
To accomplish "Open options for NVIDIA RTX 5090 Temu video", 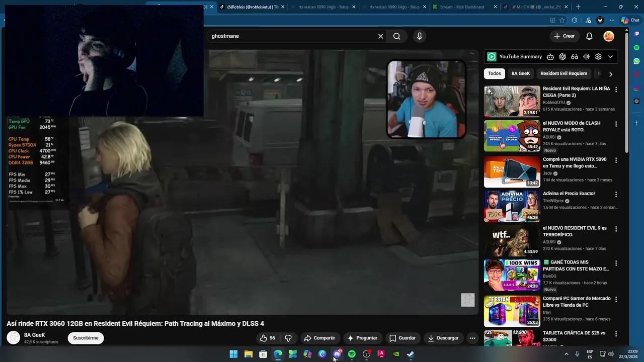I will 616,160.
